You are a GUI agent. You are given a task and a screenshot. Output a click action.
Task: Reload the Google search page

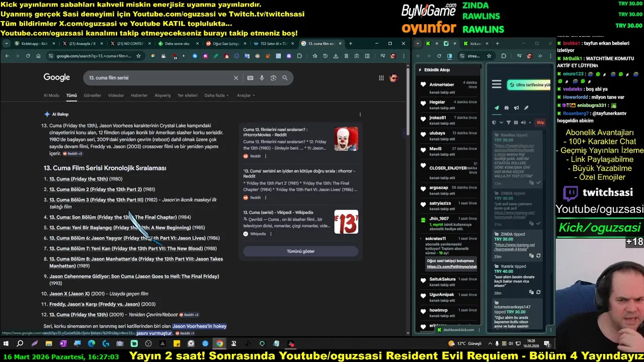click(x=28, y=56)
